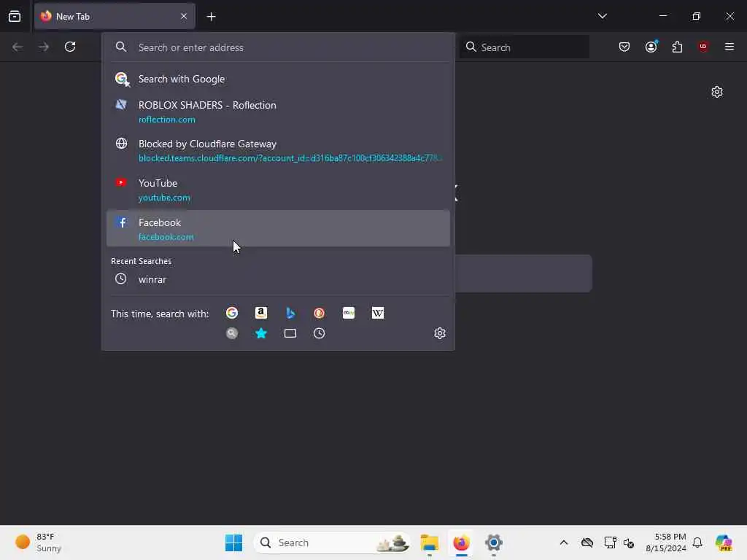Search this time with Google
The width and height of the screenshot is (747, 560).
point(232,313)
